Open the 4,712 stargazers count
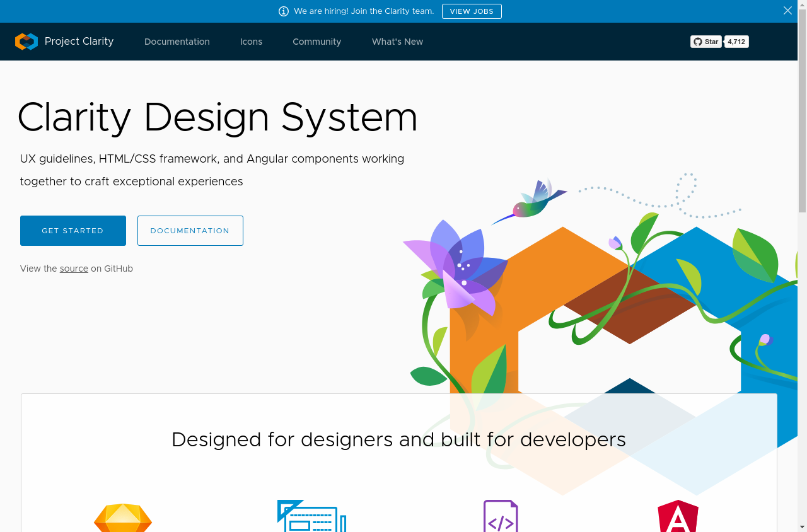Screen dimensions: 807x532 click(736, 42)
